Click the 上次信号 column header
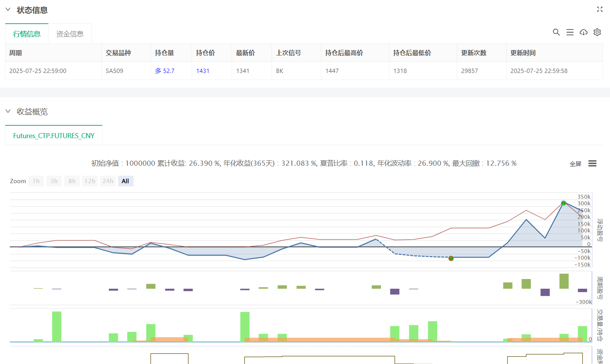610x364 pixels. click(x=296, y=53)
